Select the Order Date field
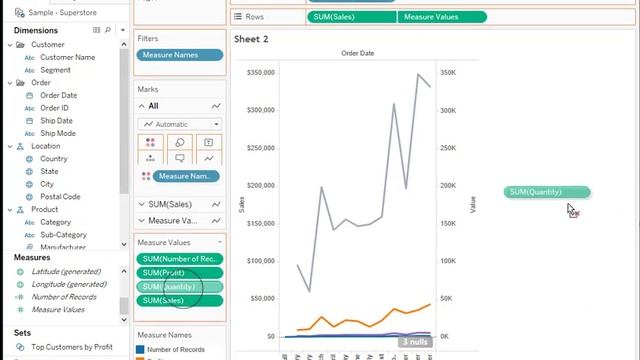 pyautogui.click(x=58, y=95)
